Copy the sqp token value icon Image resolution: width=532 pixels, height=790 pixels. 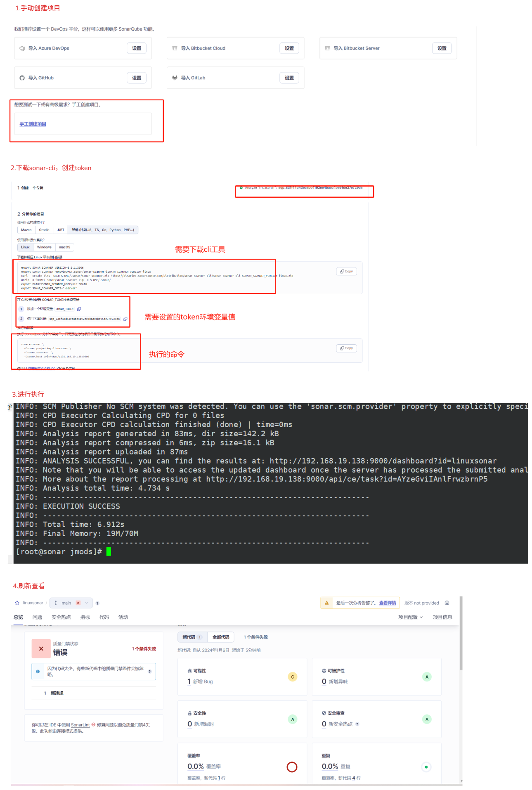(125, 319)
